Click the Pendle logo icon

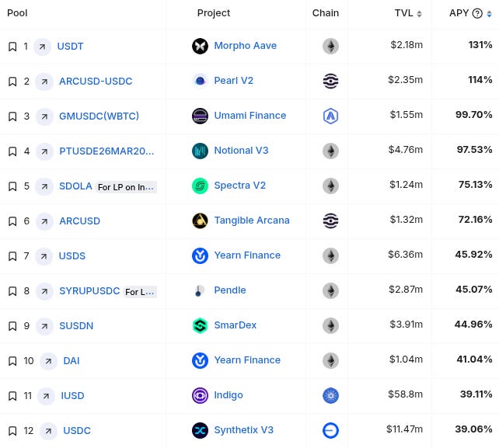tap(201, 290)
